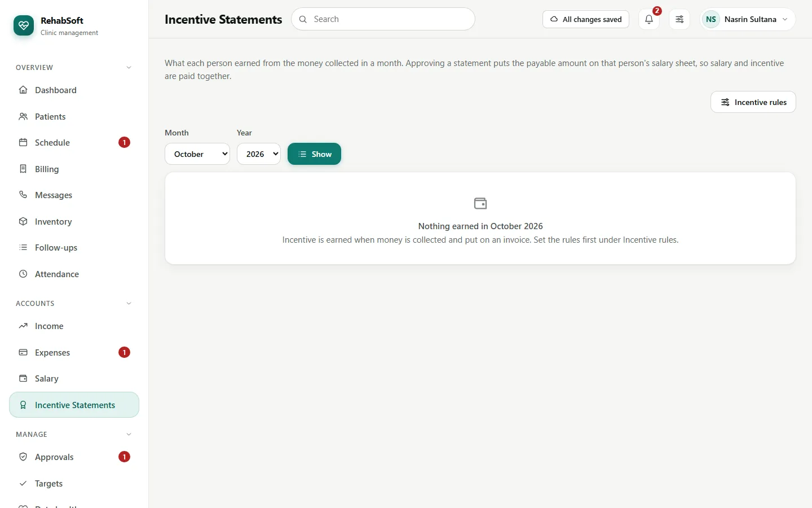
Task: Click the Follow-ups list icon
Action: (23, 247)
